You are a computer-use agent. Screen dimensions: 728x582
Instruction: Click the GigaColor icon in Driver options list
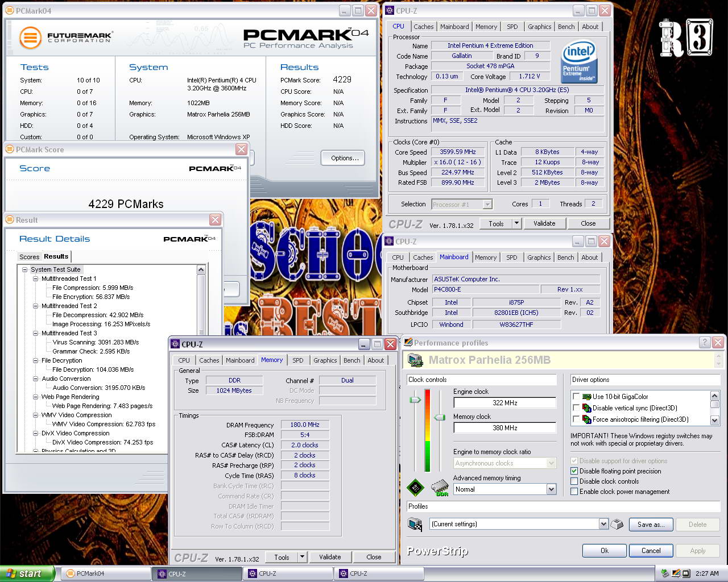586,397
